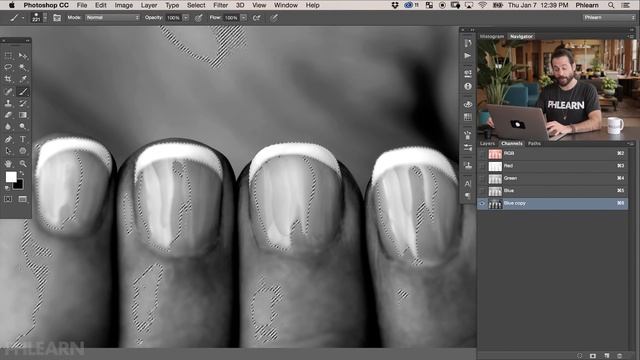Load channel as selection
640x360 pixels.
coord(579,356)
